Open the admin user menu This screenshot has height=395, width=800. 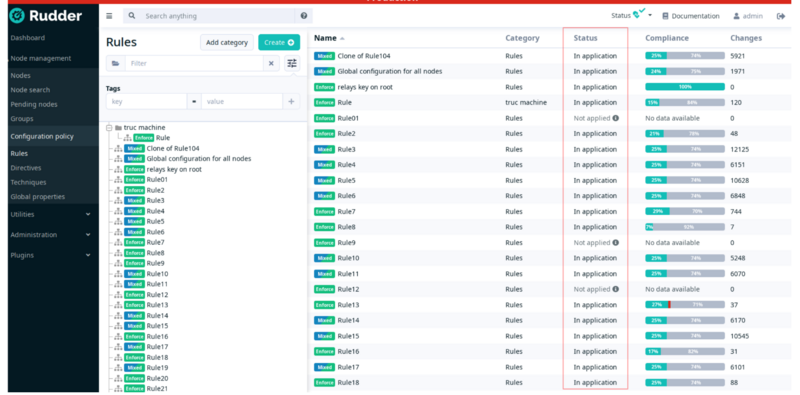pyautogui.click(x=748, y=16)
